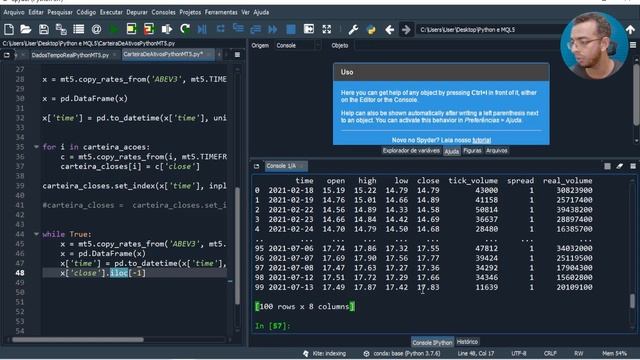This screenshot has height=360, width=640.
Task: Start debugging the file
Action: point(202,29)
